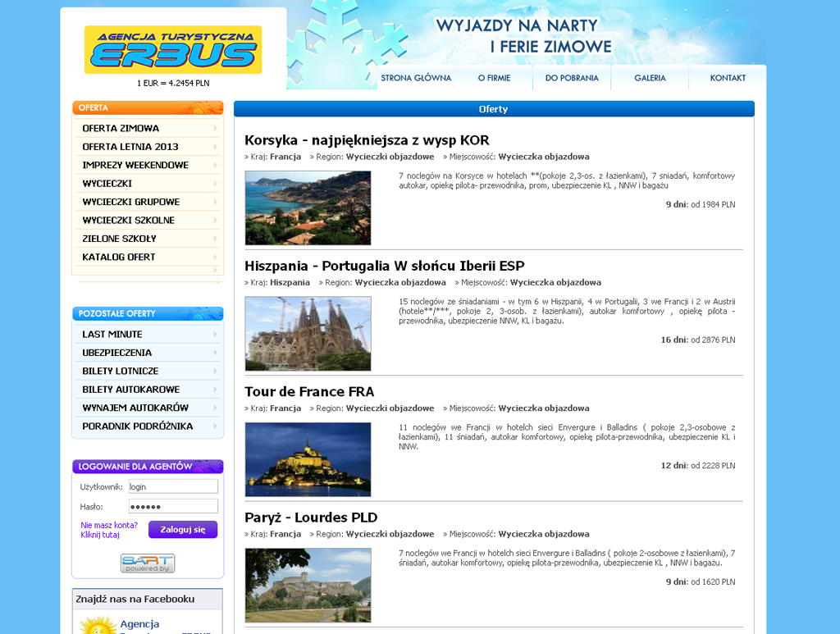
Task: Open the Korsyka offer title link
Action: (x=367, y=140)
